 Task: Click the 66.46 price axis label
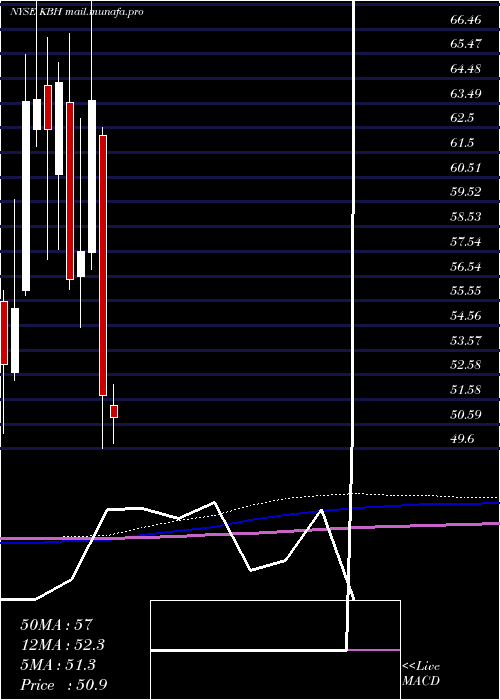[466, 20]
